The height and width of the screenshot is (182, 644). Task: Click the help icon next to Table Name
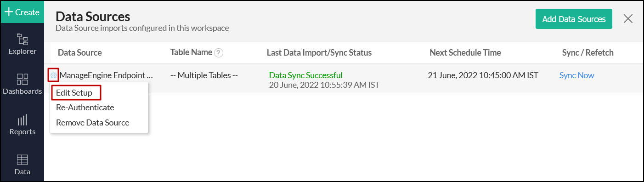(219, 53)
